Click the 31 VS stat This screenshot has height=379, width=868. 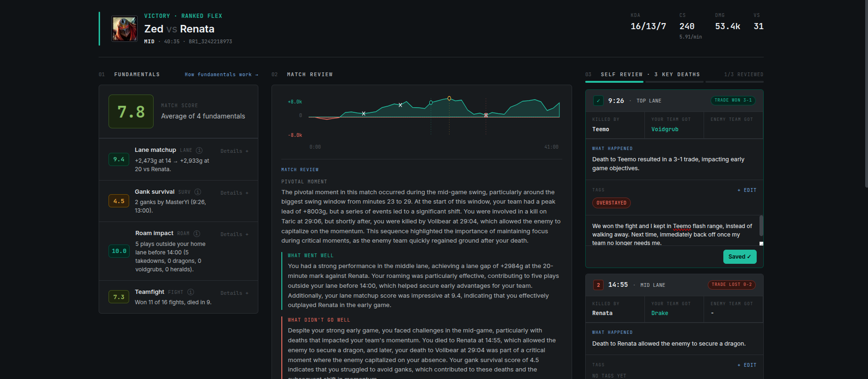pyautogui.click(x=759, y=26)
